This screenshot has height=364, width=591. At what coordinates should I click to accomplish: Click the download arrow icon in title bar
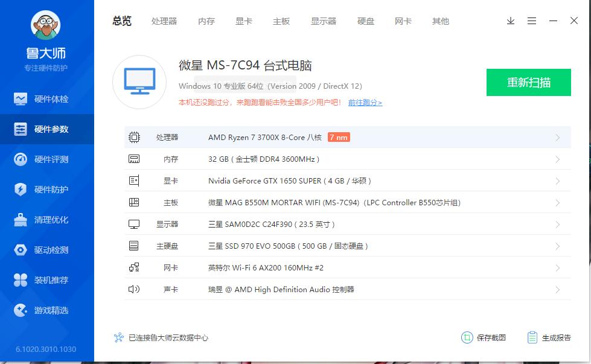click(511, 21)
